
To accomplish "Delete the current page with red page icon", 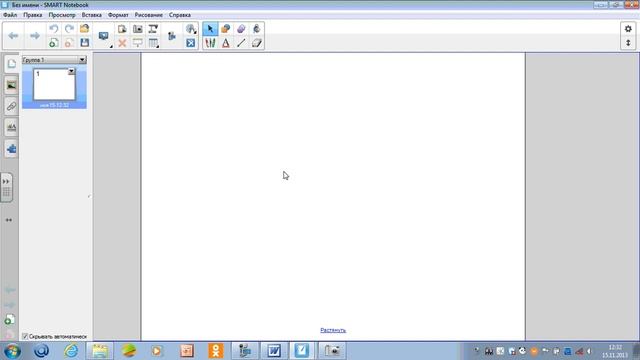I will (x=69, y=43).
